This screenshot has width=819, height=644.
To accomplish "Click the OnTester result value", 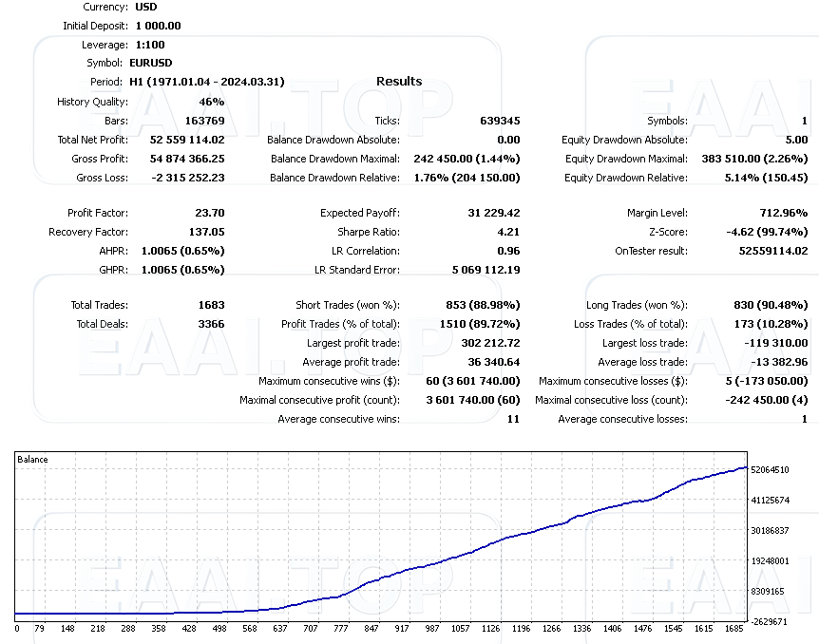I will coord(773,251).
